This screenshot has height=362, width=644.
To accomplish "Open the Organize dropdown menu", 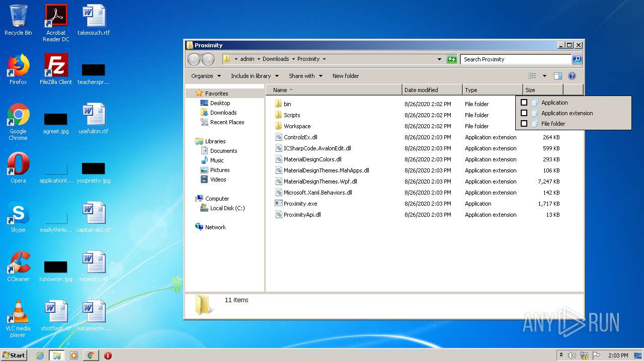I will 206,76.
